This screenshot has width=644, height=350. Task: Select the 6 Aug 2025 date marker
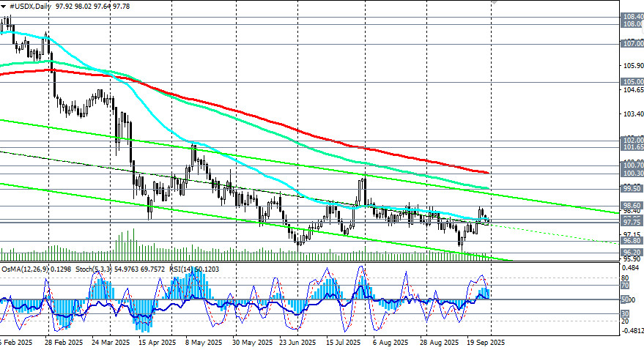coord(390,343)
